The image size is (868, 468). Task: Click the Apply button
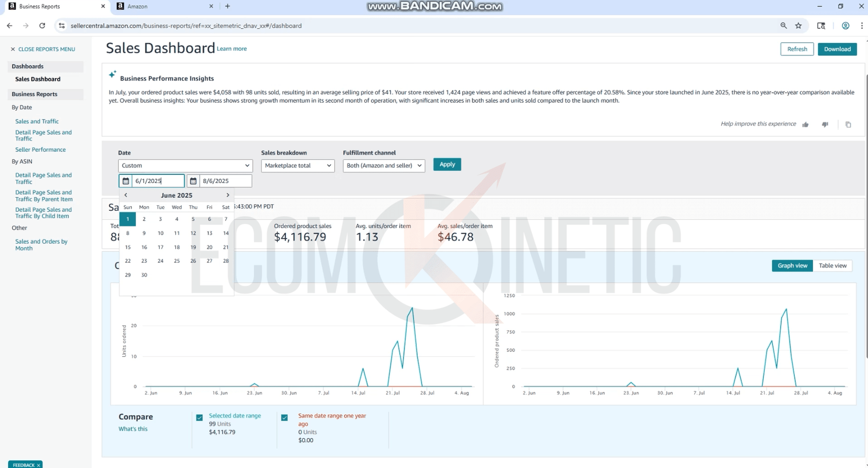point(447,165)
